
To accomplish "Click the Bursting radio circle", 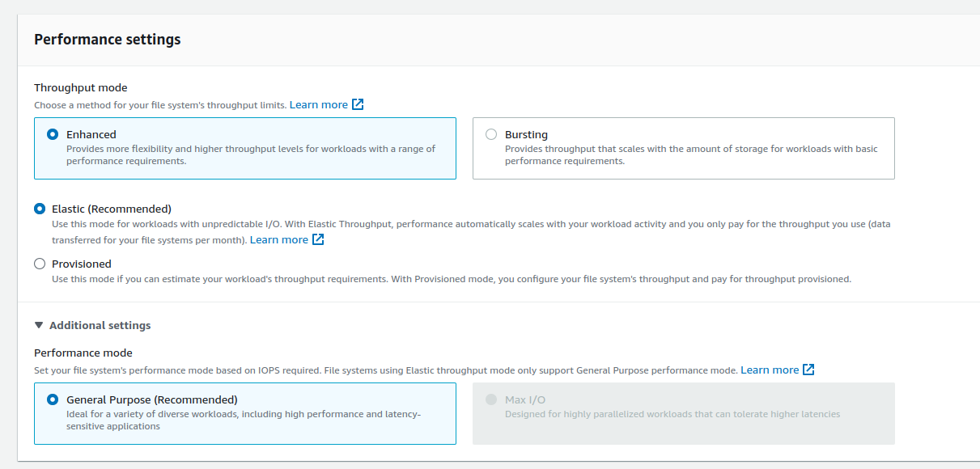I will (490, 134).
